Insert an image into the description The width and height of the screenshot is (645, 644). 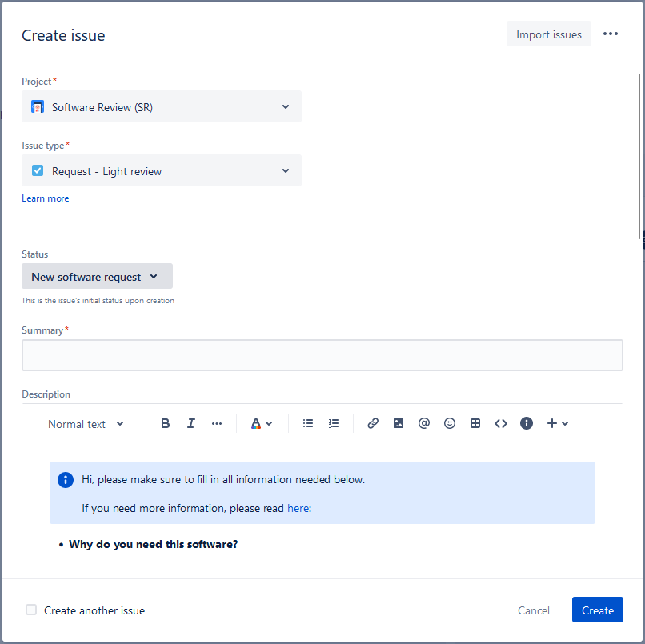(399, 423)
